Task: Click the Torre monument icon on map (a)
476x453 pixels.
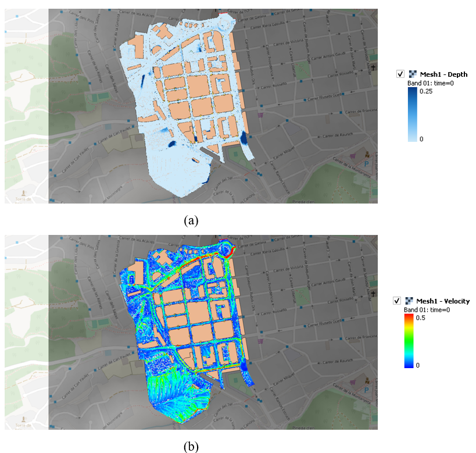Action: pyautogui.click(x=23, y=193)
